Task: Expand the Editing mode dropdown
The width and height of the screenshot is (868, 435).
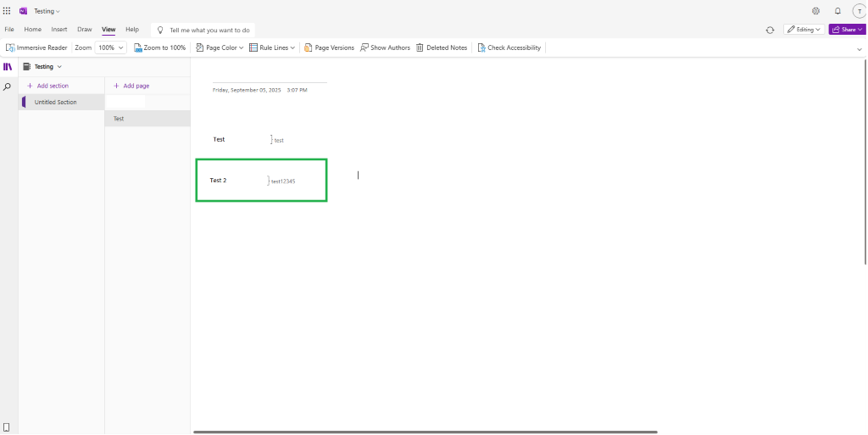Action: pyautogui.click(x=804, y=30)
